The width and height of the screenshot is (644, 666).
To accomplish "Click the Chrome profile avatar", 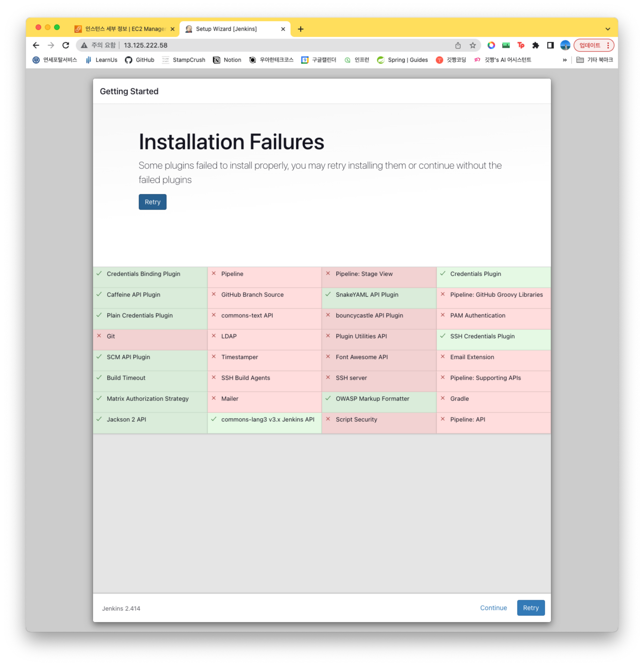I will pyautogui.click(x=565, y=45).
